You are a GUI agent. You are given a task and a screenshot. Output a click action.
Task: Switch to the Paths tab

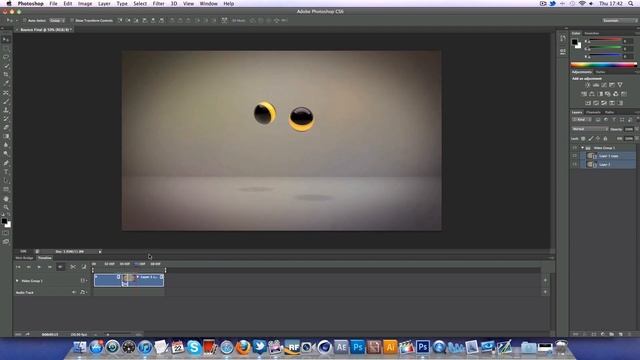(609, 112)
